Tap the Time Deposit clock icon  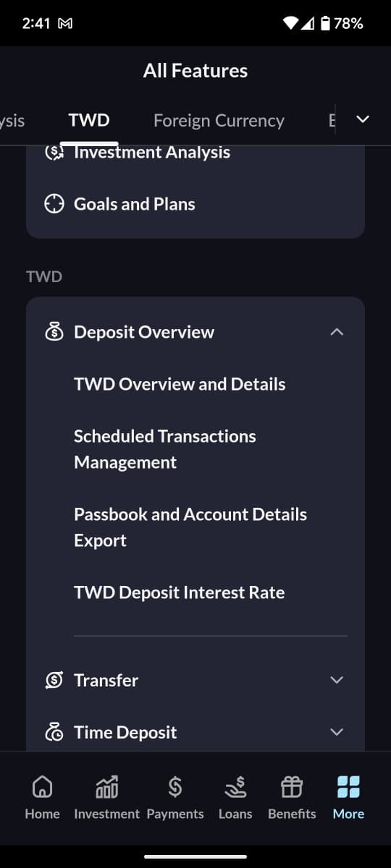coord(54,732)
